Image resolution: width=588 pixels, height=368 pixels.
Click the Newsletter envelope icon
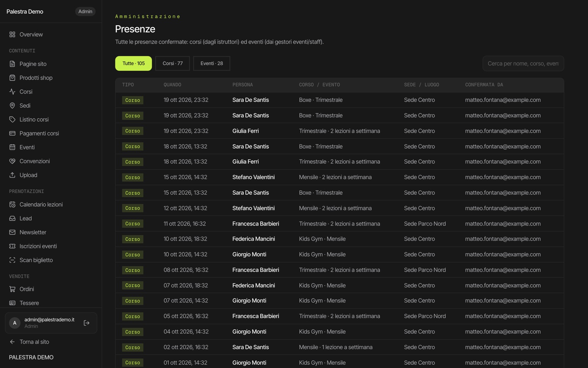pos(12,232)
